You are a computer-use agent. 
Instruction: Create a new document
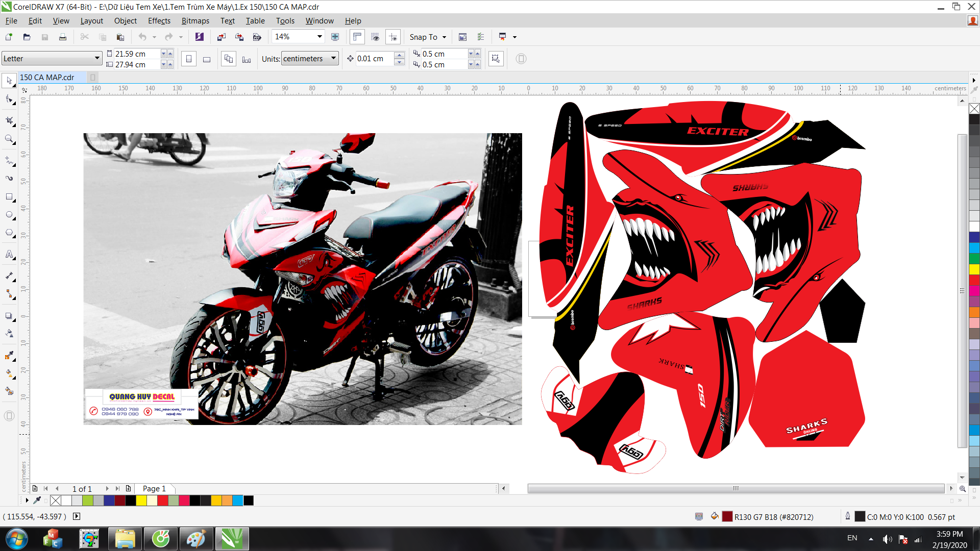pos(9,37)
